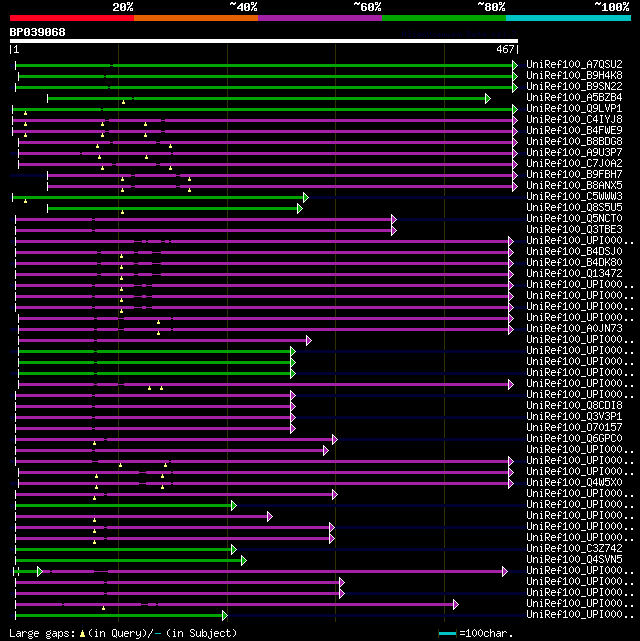Image resolution: width=640 pixels, height=641 pixels.
Task: Select the UniRef100_B4FWE9 label
Action: [x=574, y=131]
